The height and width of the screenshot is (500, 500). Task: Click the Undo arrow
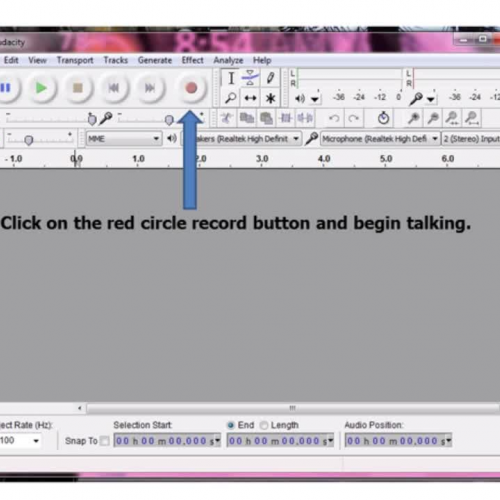pos(334,118)
